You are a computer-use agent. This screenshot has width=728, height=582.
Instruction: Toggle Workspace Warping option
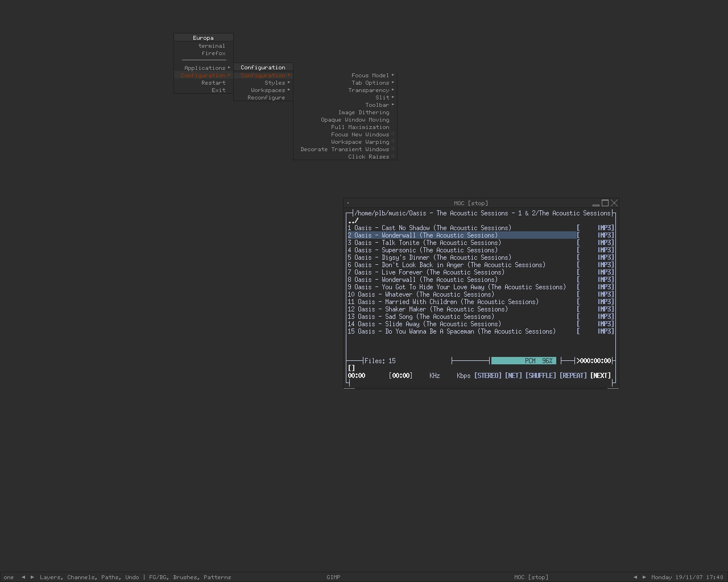tap(345, 142)
